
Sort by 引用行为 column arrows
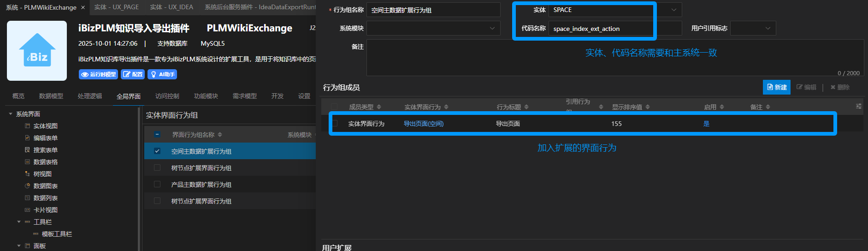tap(601, 107)
